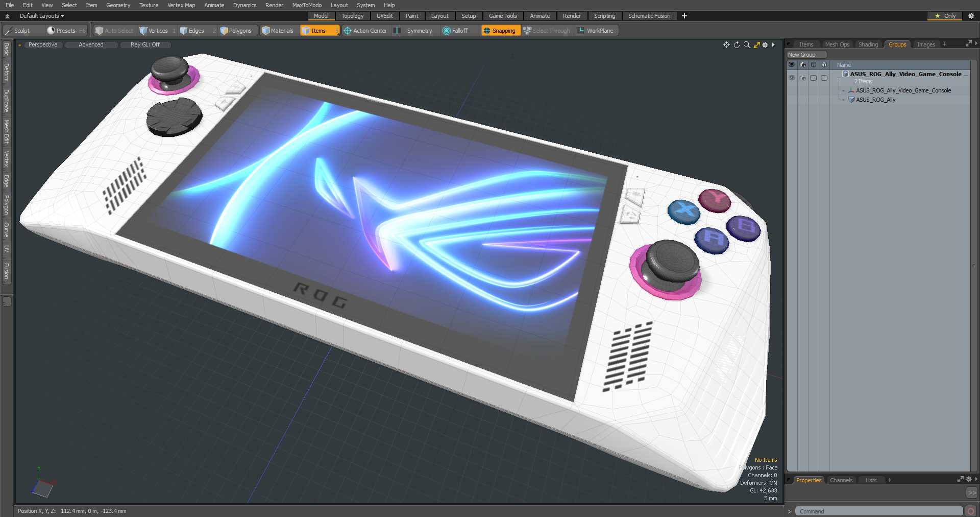Switch to the Lists tab
This screenshot has height=517, width=980.
click(x=871, y=480)
